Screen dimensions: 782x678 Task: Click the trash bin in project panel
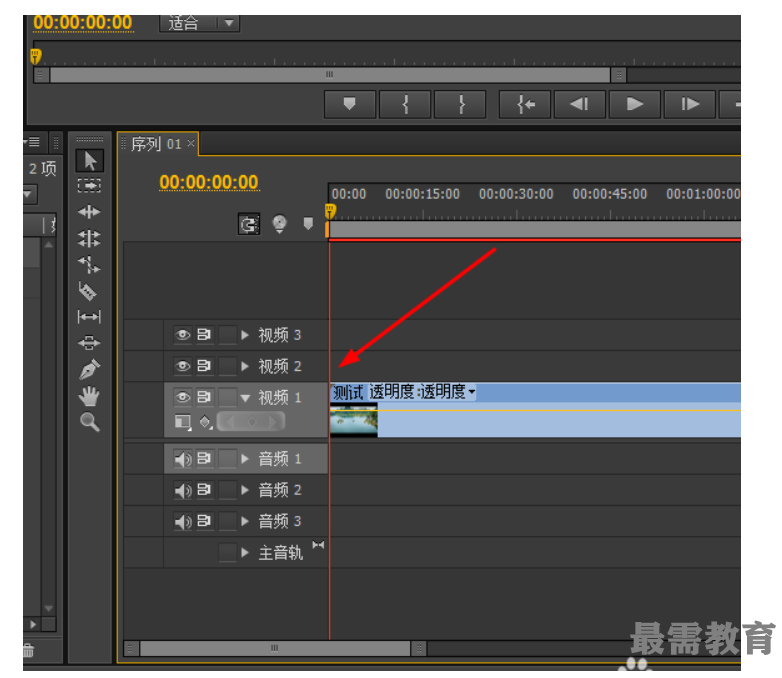[x=28, y=651]
